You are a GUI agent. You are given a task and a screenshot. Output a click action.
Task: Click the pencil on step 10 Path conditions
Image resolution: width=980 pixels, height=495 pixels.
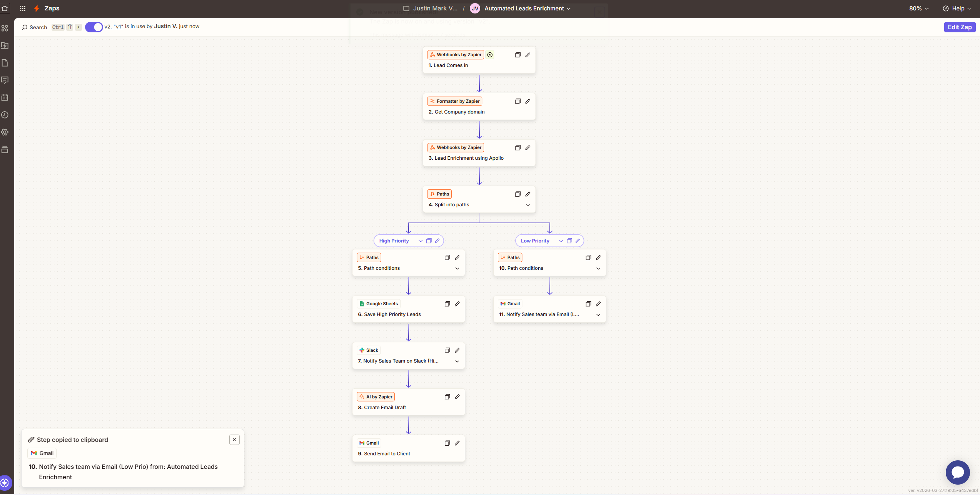click(x=598, y=258)
